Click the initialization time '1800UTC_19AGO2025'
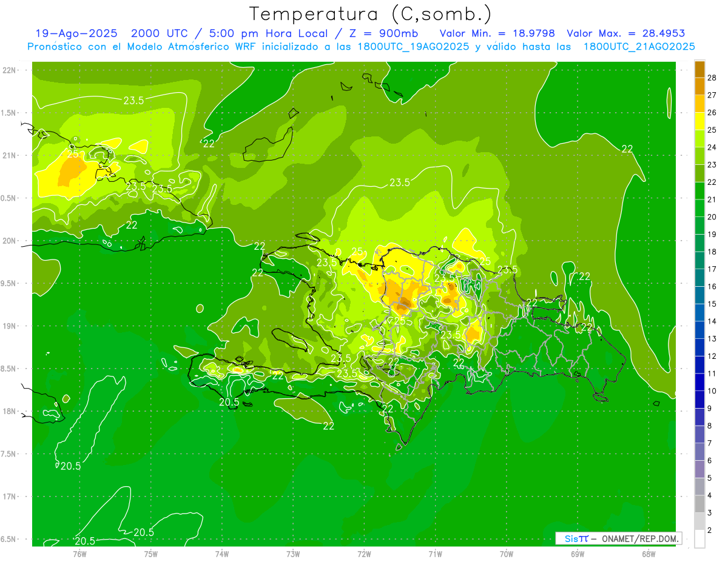Screen dimensions: 728x562 (x=413, y=47)
